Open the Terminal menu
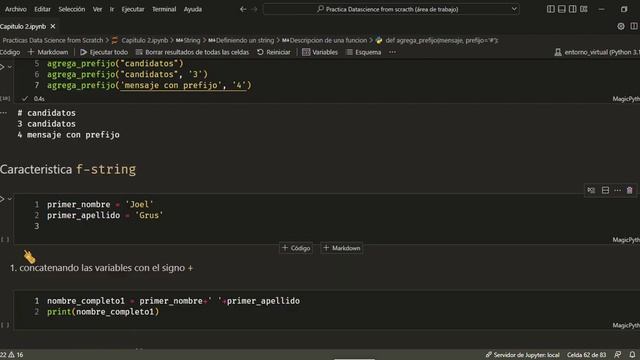The image size is (640, 360). pyautogui.click(x=164, y=9)
